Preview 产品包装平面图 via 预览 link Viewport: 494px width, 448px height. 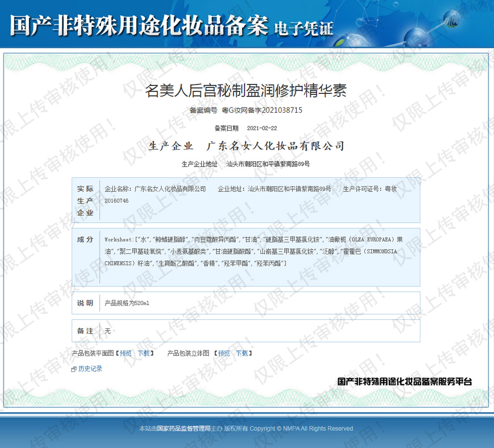click(x=126, y=353)
